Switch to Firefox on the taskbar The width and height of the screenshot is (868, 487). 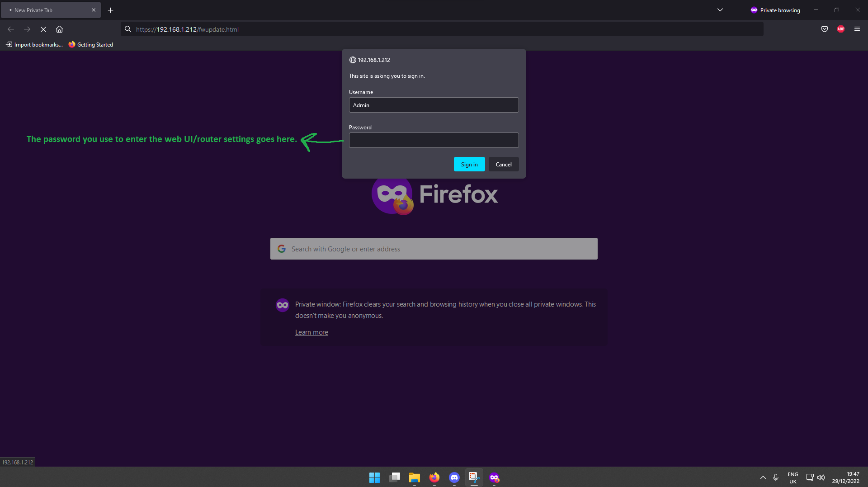434,478
